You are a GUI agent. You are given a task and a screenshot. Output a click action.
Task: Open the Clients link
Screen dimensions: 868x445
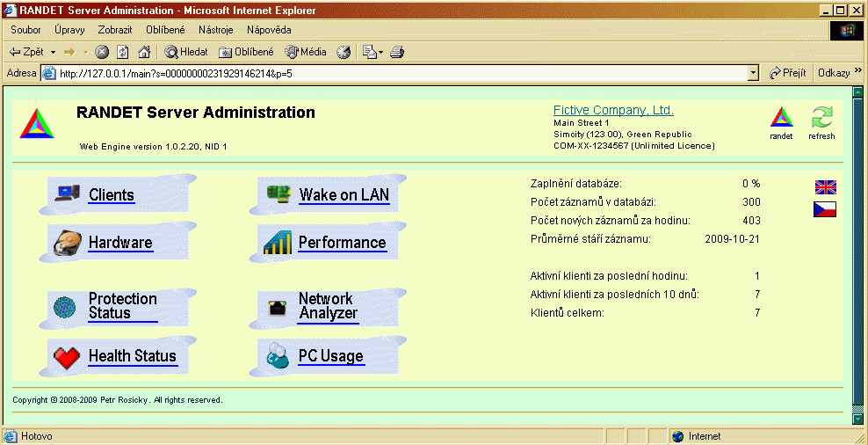point(112,195)
